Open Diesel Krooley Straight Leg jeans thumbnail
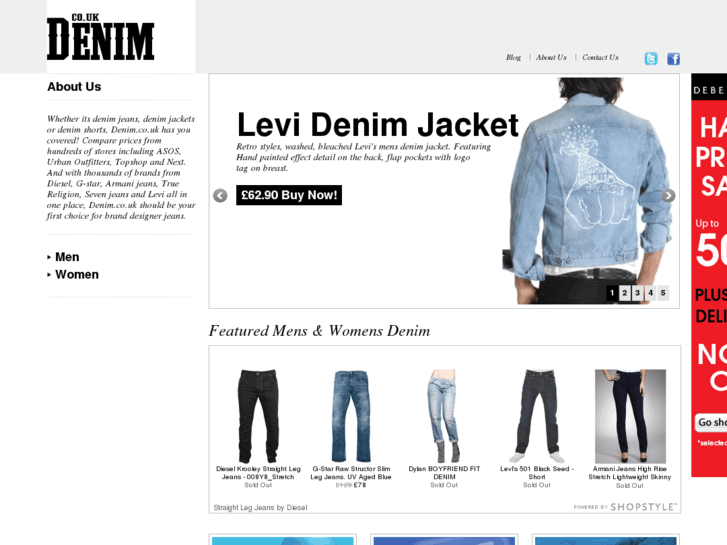The image size is (727, 545). (258, 416)
